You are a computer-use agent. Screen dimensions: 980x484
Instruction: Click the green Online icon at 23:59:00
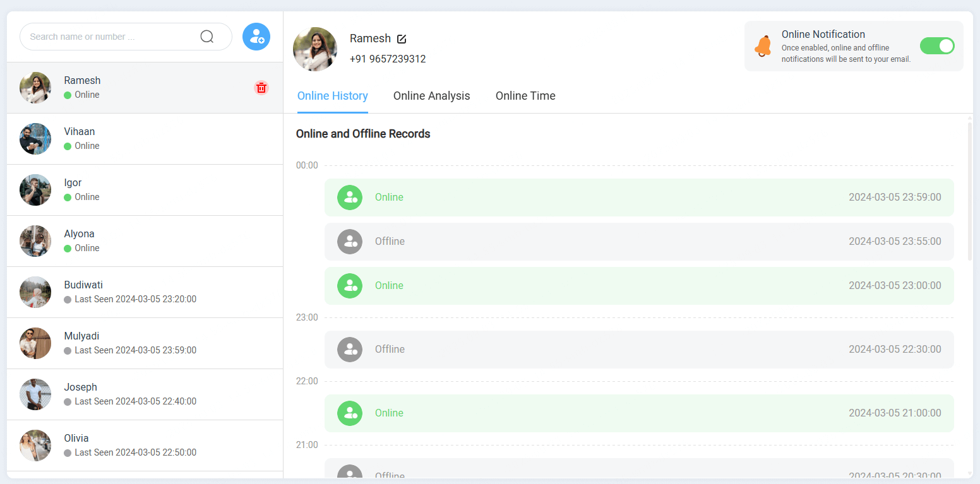click(349, 198)
